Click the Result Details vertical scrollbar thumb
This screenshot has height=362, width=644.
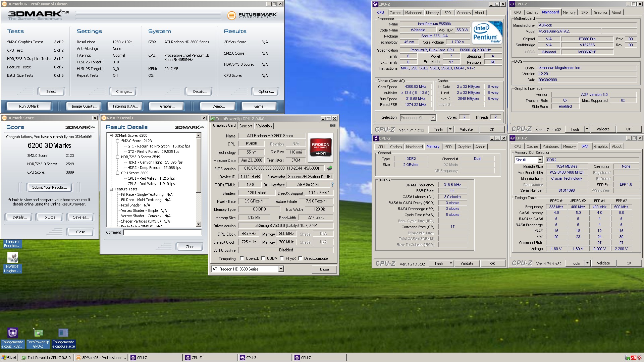click(x=199, y=165)
